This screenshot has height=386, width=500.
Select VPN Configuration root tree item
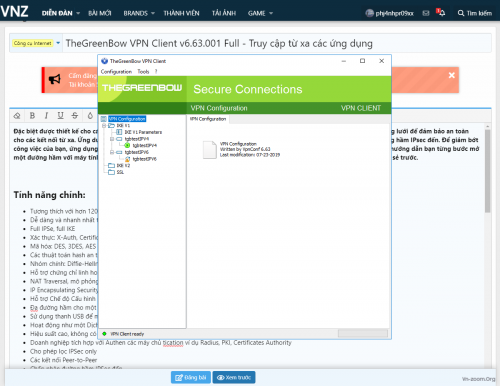pos(127,119)
